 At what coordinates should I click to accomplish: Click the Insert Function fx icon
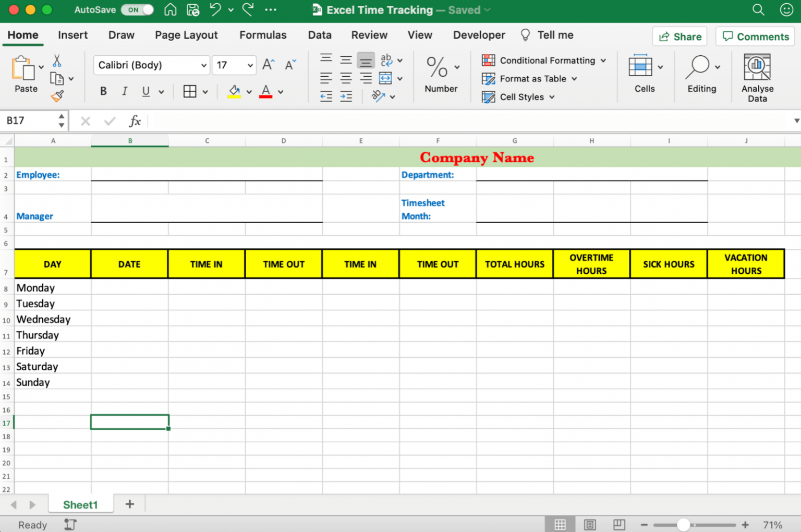135,120
